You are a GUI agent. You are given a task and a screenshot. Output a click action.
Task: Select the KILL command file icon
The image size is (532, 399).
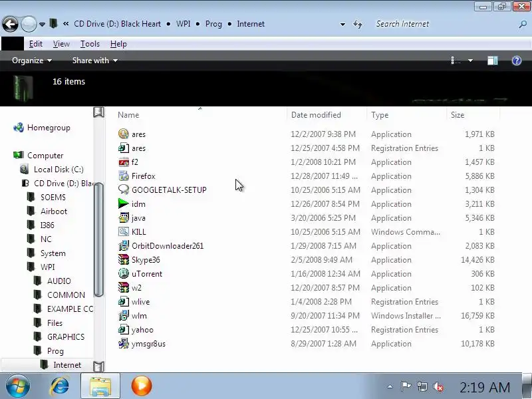point(124,231)
